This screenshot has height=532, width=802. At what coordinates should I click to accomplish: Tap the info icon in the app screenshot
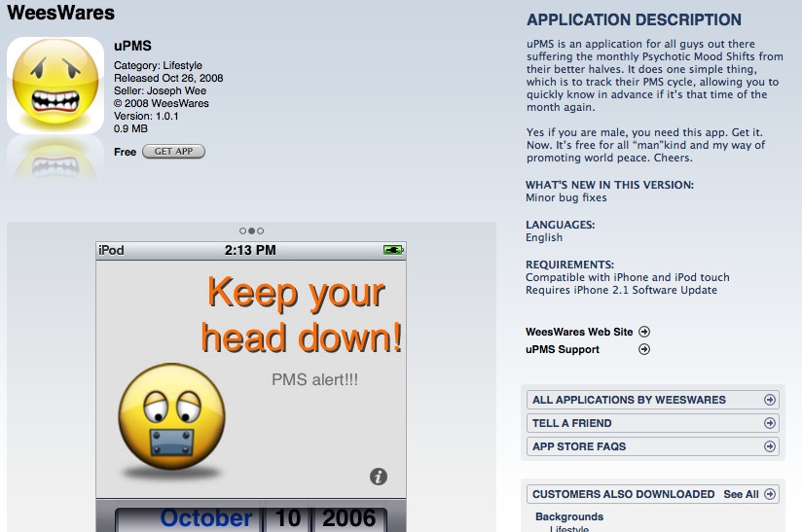point(379,477)
